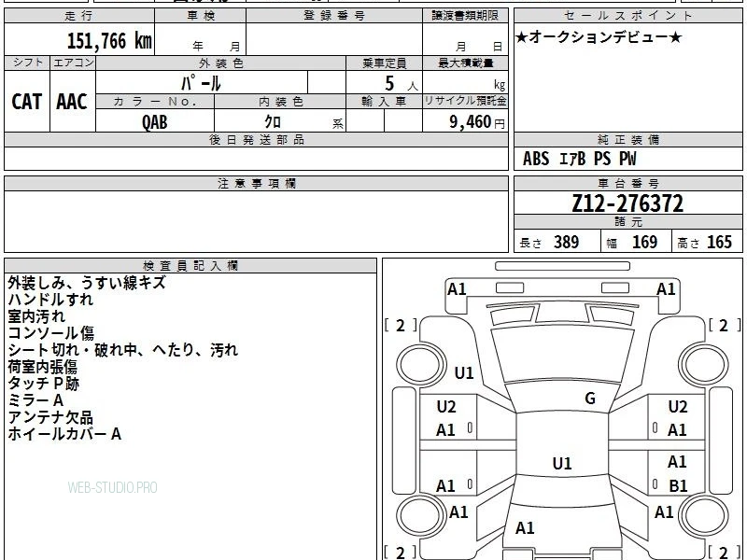Select the 注意事項欄 header
This screenshot has width=747, height=560.
tap(256, 184)
